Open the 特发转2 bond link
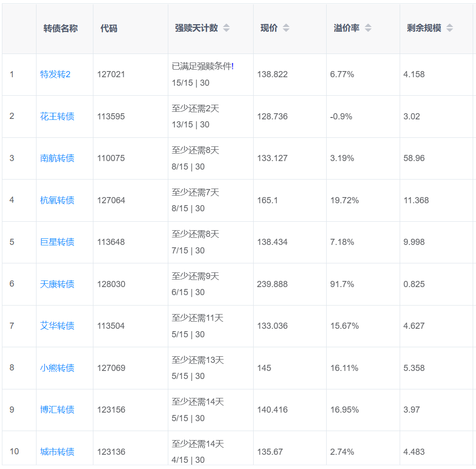Screen dimensions: 476x469 [55, 74]
